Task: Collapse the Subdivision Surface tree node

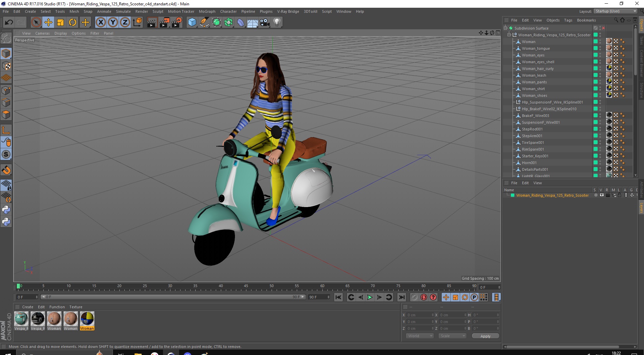Action: coord(505,28)
